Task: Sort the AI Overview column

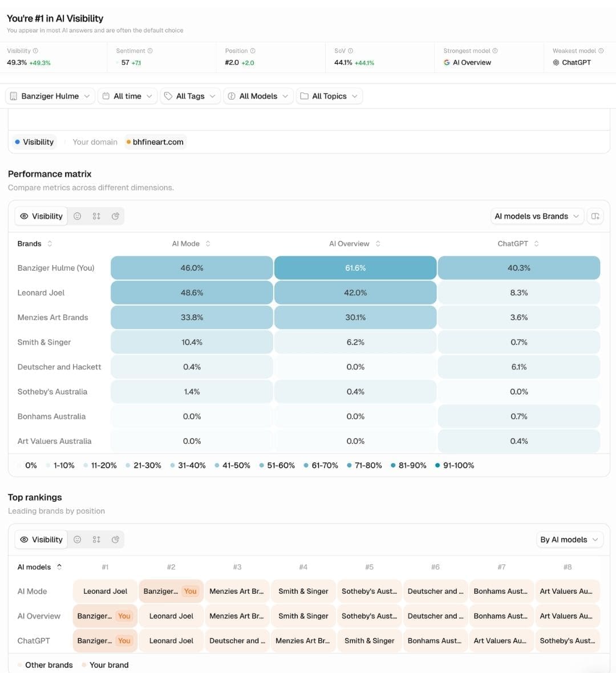Action: [x=378, y=244]
